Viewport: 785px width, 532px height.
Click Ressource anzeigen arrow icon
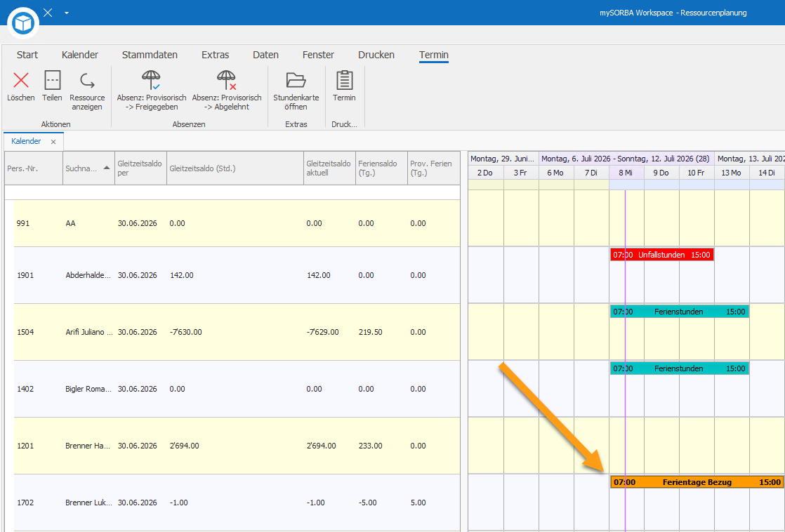coord(87,80)
